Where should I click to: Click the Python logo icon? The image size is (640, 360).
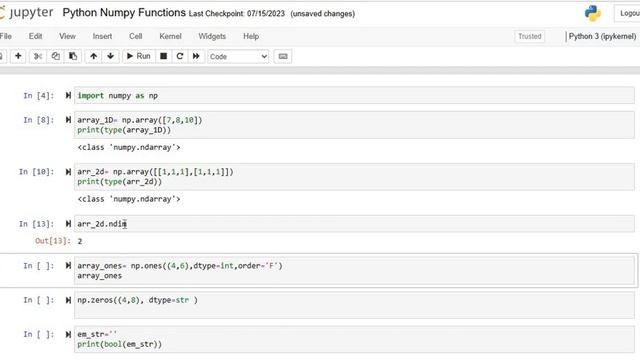593,13
